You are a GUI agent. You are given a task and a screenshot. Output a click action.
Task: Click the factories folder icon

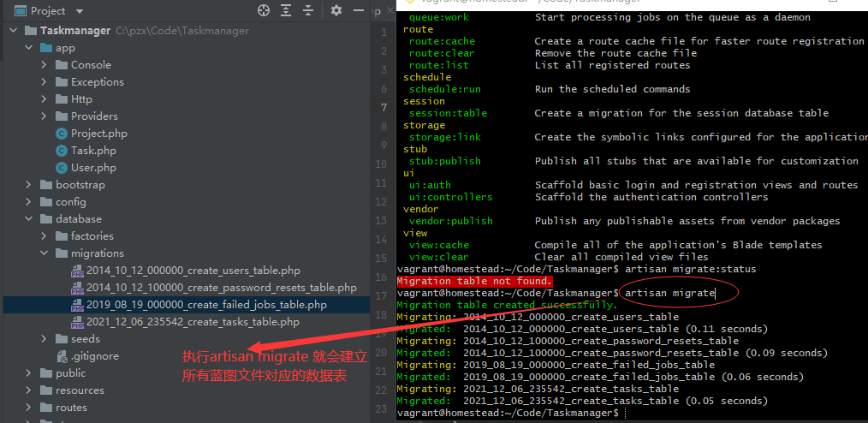[62, 236]
